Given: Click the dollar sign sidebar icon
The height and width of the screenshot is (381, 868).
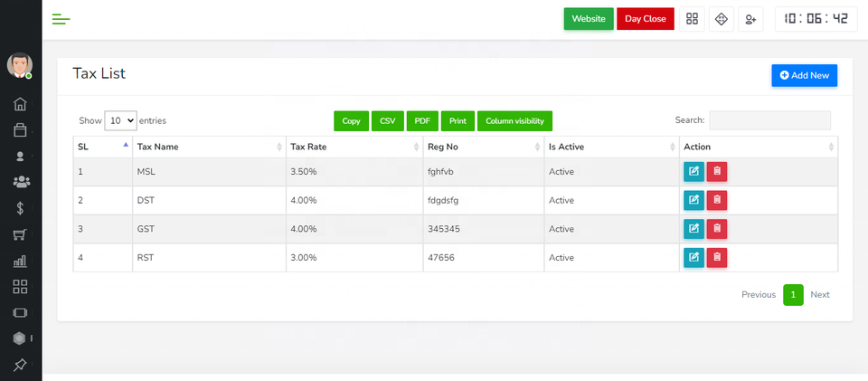Looking at the screenshot, I should coord(20,208).
